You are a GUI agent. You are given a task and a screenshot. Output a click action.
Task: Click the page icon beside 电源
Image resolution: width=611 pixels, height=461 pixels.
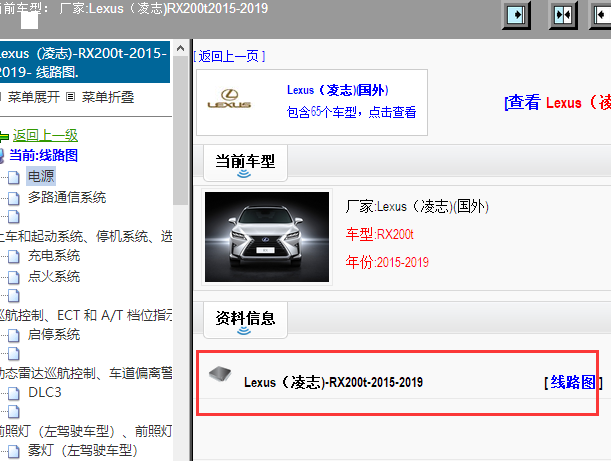pos(14,177)
